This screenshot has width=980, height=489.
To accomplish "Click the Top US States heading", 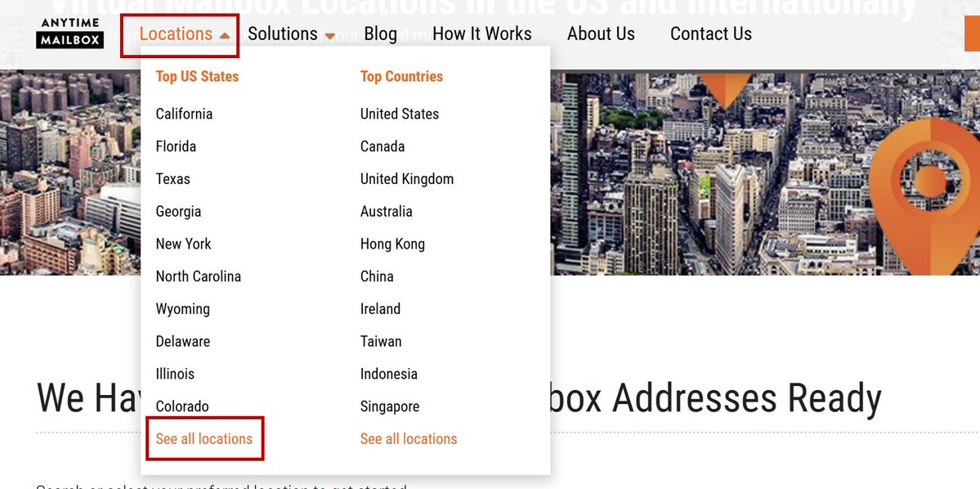I will tap(197, 76).
